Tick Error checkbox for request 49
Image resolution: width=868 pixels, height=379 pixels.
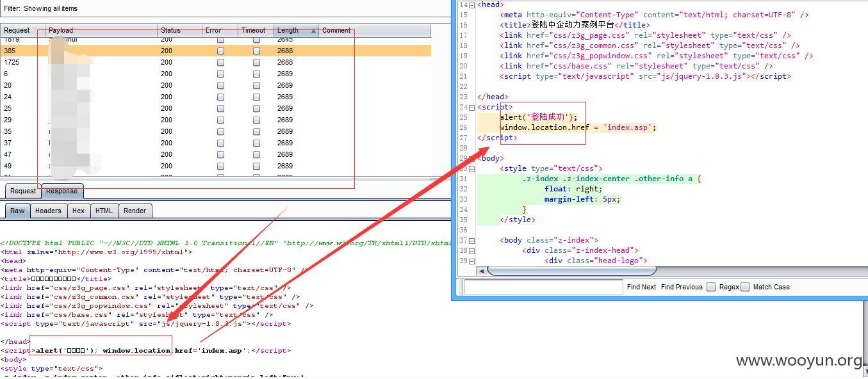(x=220, y=166)
